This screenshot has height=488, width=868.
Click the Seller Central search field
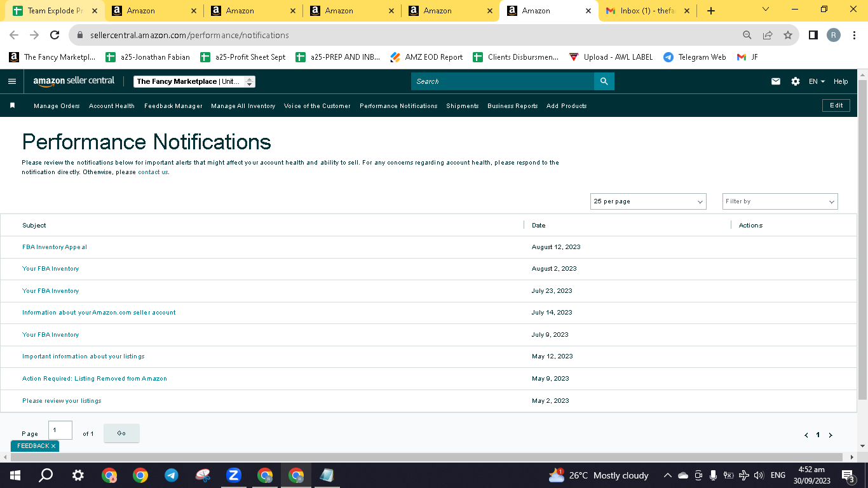coord(503,81)
